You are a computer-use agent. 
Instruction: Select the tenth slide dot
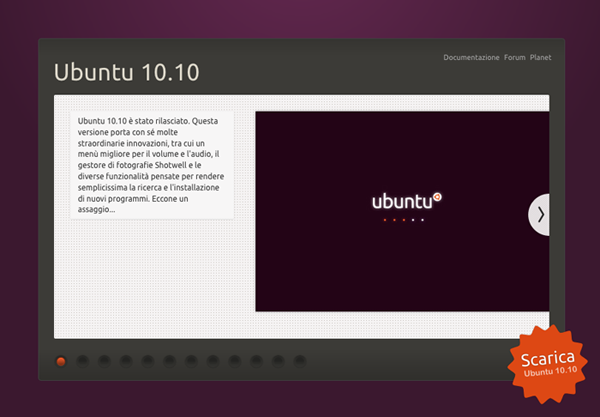pyautogui.click(x=256, y=361)
